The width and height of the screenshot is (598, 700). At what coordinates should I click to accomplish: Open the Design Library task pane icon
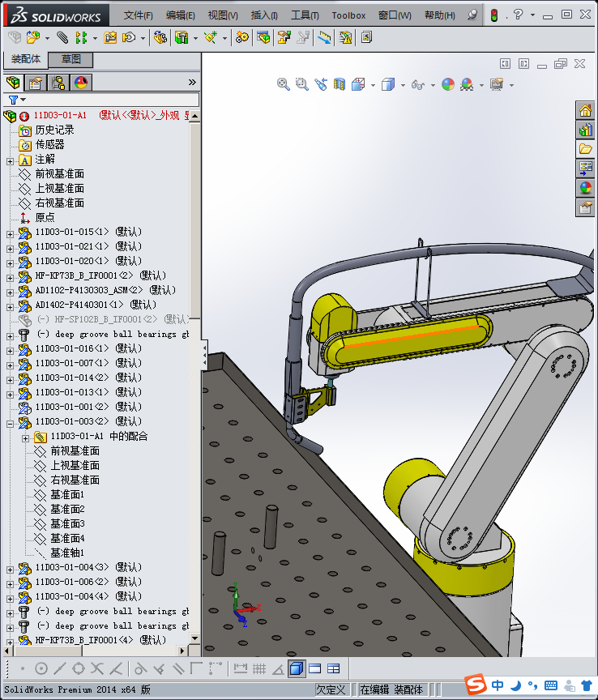click(x=586, y=130)
